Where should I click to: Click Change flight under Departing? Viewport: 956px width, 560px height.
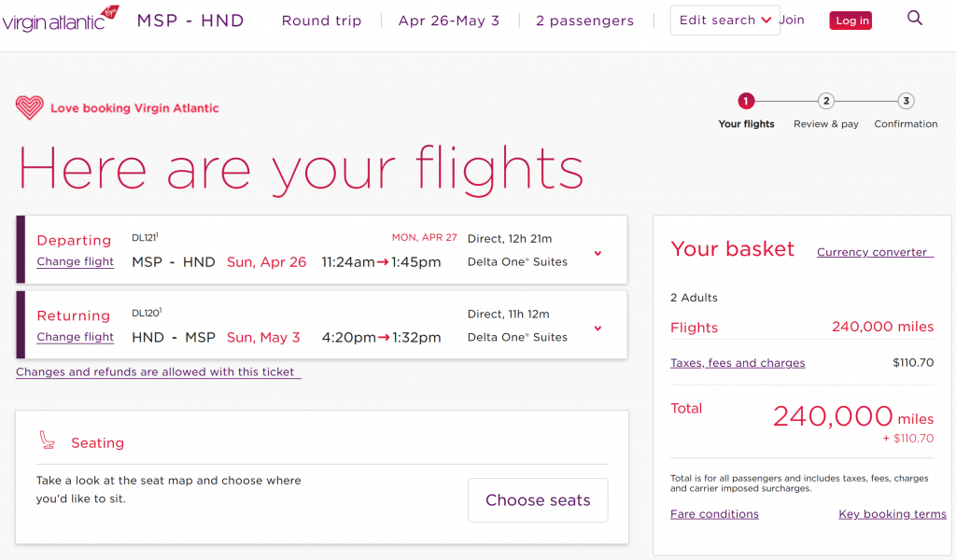pos(75,261)
